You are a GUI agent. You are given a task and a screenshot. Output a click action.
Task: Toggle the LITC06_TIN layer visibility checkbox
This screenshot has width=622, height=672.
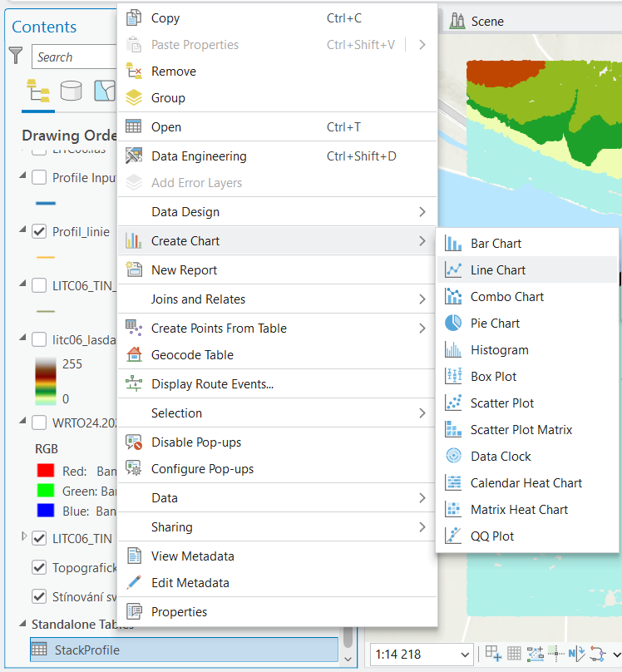tap(39, 538)
